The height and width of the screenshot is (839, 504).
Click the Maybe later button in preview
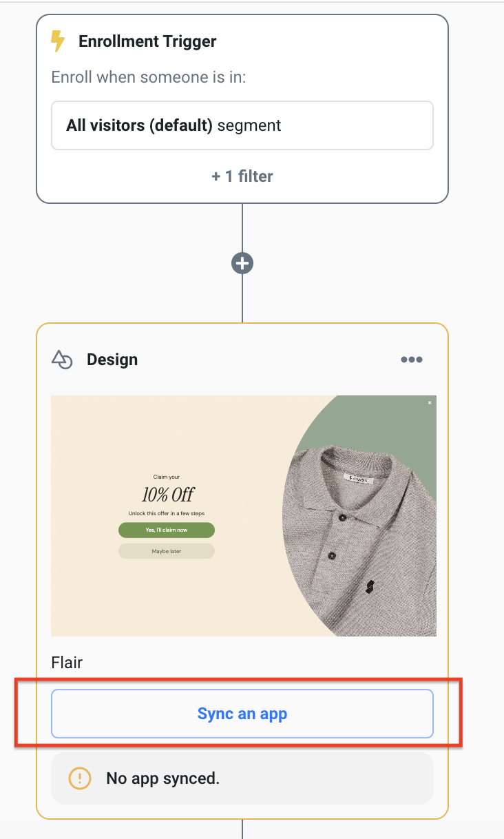(167, 551)
